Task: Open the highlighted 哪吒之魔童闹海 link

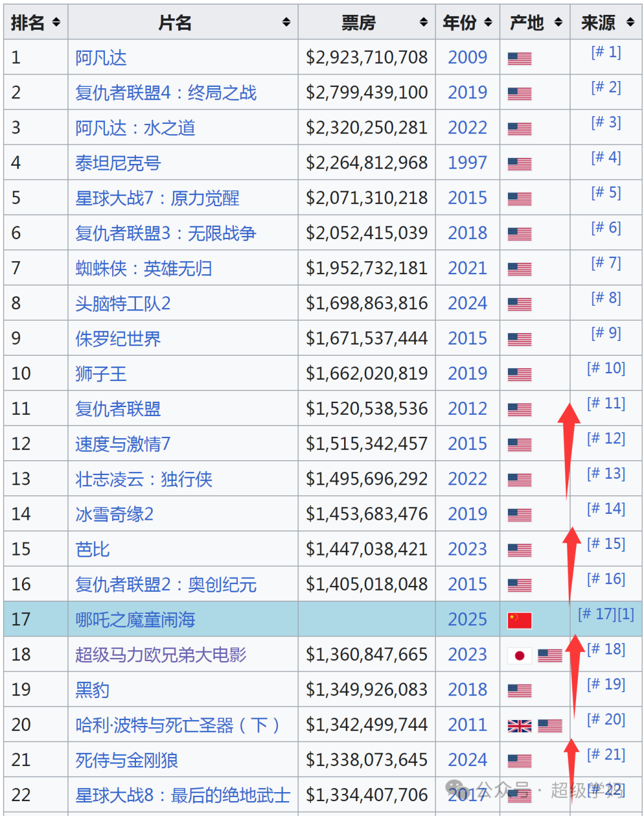Action: coord(135,620)
